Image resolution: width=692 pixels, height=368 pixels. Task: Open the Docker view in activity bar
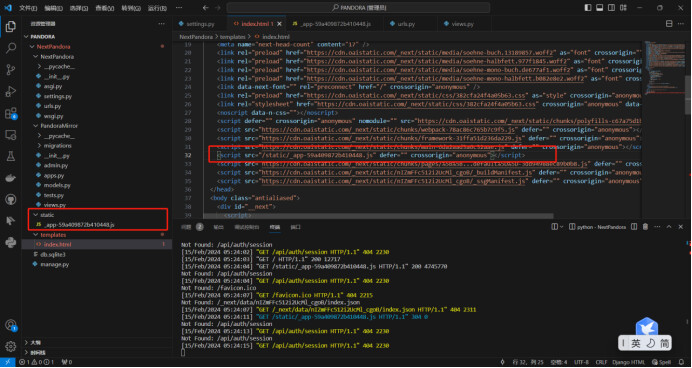[11, 177]
